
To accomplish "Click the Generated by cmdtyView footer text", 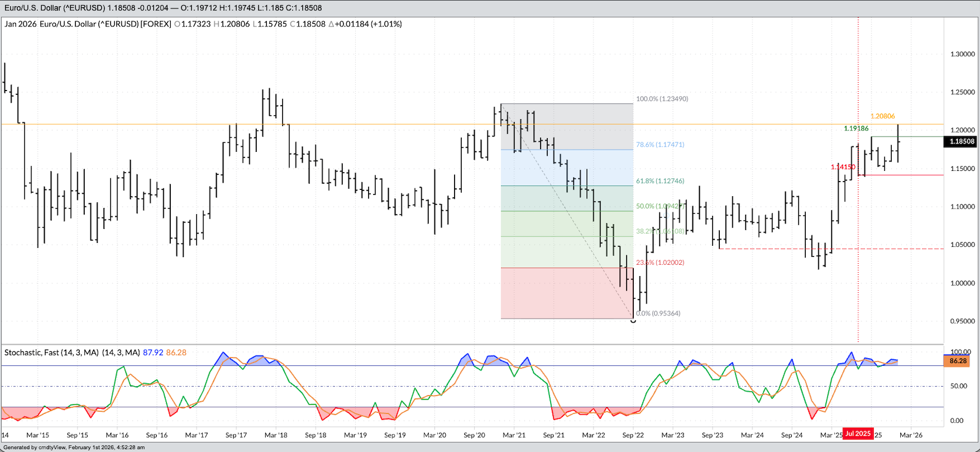I will click(x=74, y=448).
